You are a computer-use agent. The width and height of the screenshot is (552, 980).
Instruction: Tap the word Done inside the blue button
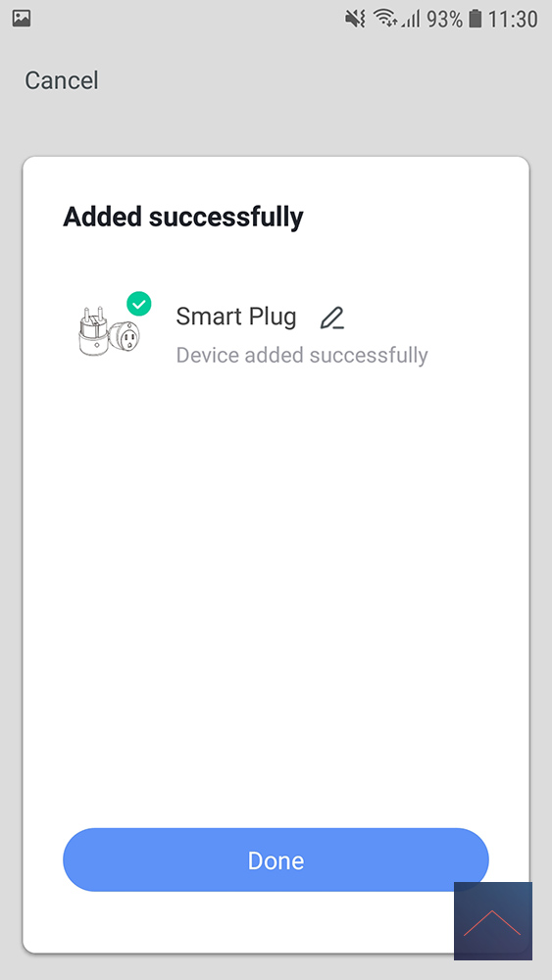coord(276,860)
